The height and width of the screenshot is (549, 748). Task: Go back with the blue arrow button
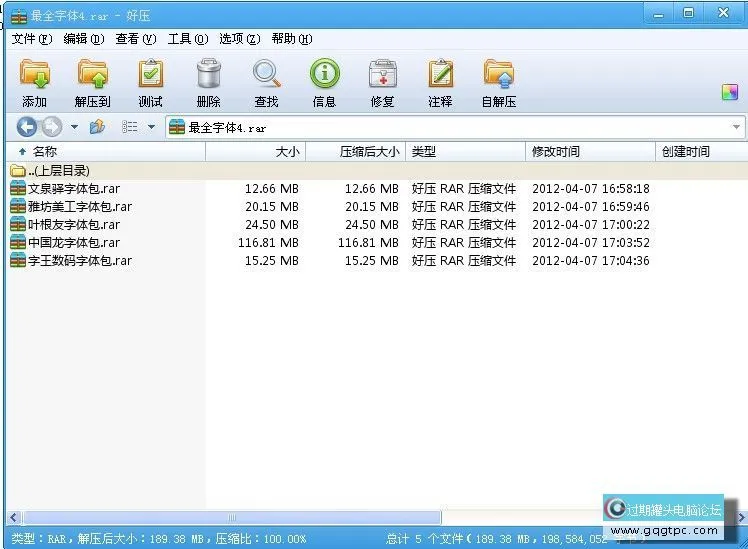(27, 127)
